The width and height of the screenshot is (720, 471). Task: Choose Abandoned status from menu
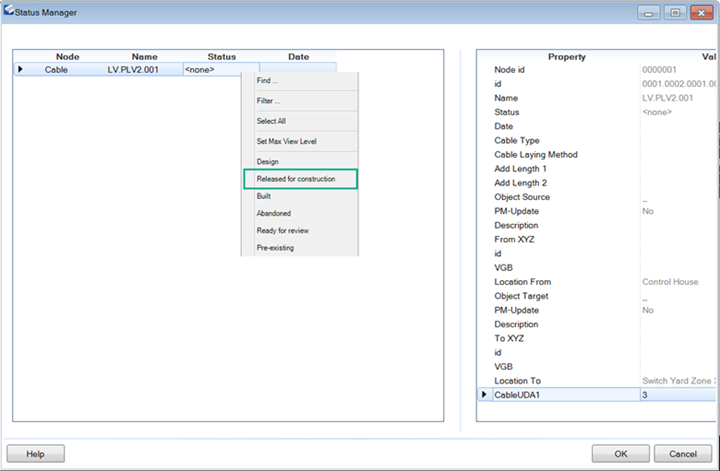274,213
